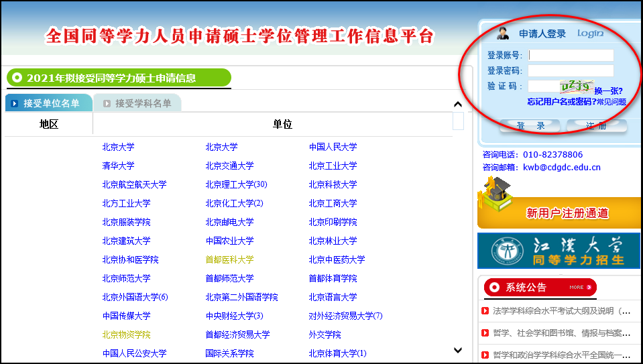
Task: Click the scroll-up arrow of the list
Action: click(458, 105)
